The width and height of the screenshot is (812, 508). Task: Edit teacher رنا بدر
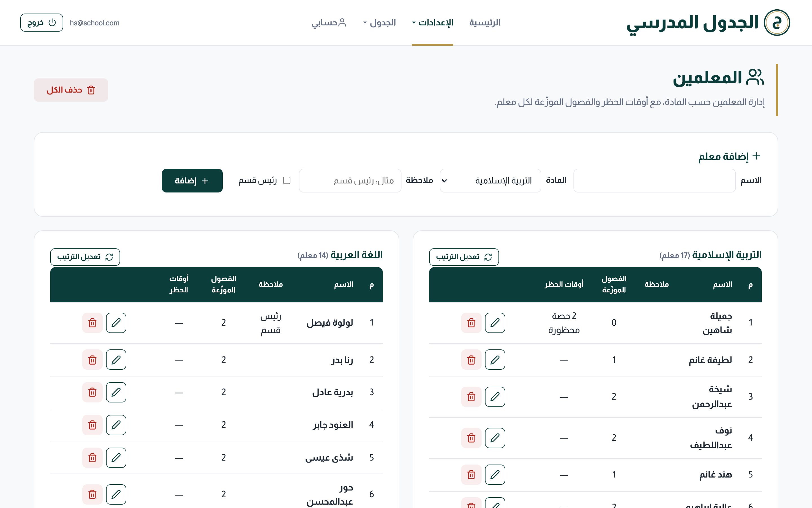coord(116,360)
